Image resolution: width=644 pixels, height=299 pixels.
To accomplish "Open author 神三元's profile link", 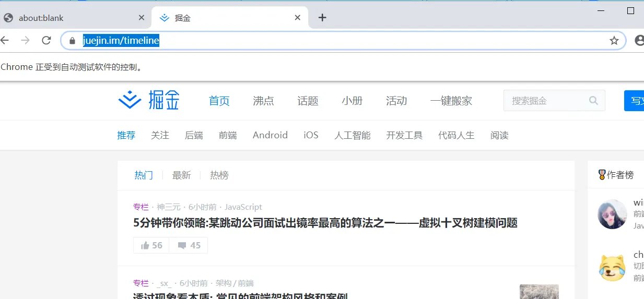I will [x=168, y=207].
